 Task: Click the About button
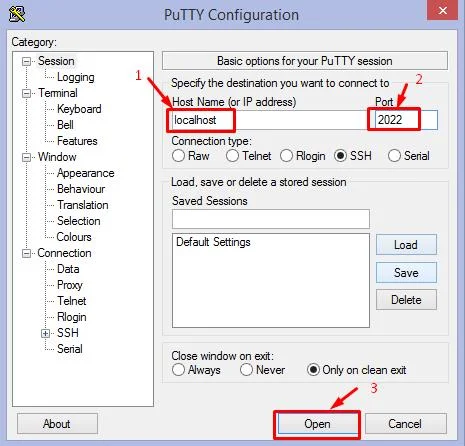click(x=57, y=424)
